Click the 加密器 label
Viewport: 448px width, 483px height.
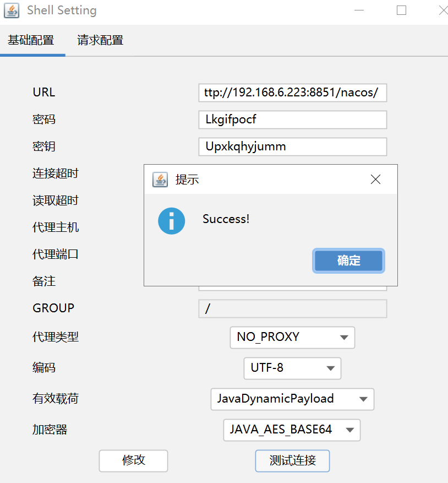(50, 430)
